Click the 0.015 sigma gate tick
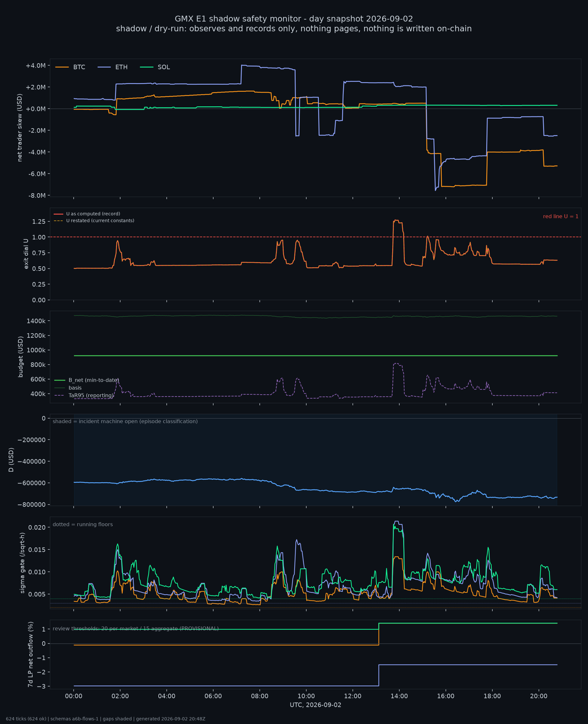The height and width of the screenshot is (724, 588). pyautogui.click(x=37, y=549)
